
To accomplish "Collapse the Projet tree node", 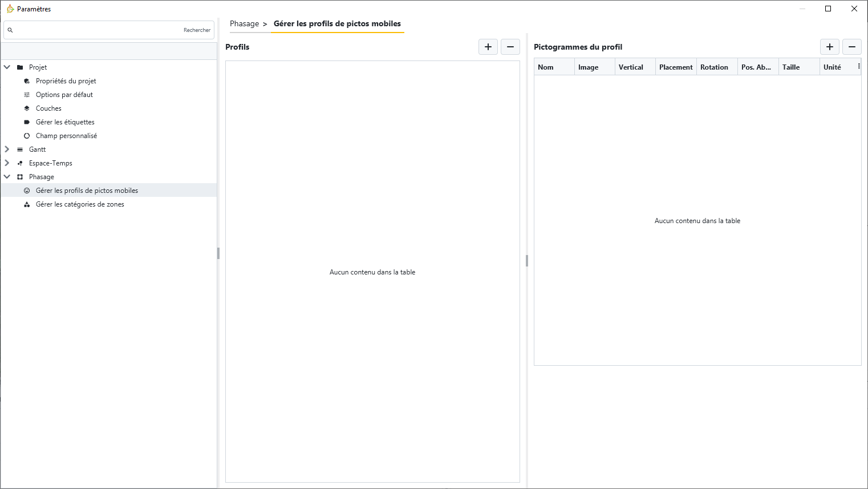I will coord(7,67).
